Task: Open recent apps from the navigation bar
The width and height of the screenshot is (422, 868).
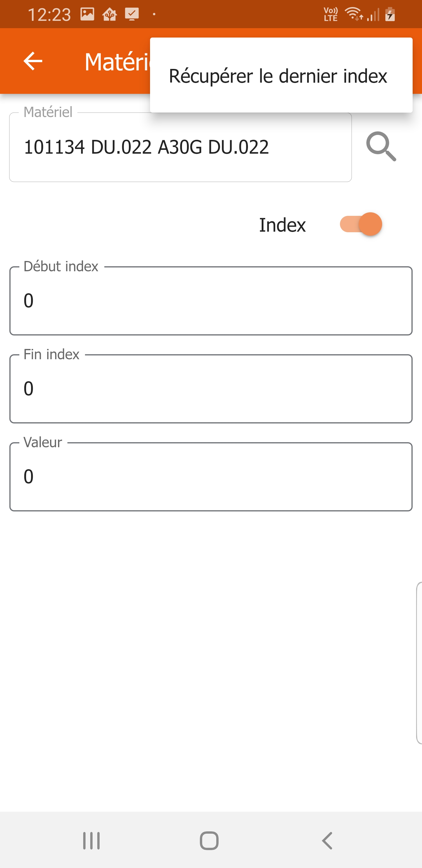Action: tap(91, 841)
